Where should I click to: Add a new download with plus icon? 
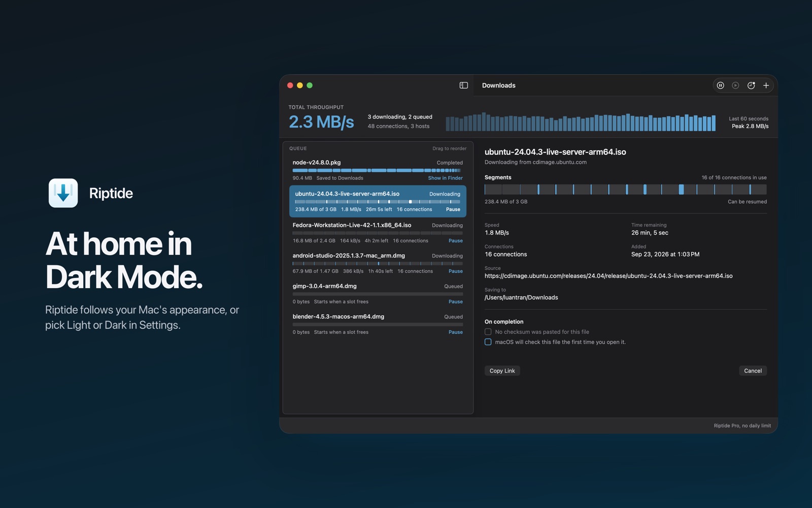coord(766,85)
